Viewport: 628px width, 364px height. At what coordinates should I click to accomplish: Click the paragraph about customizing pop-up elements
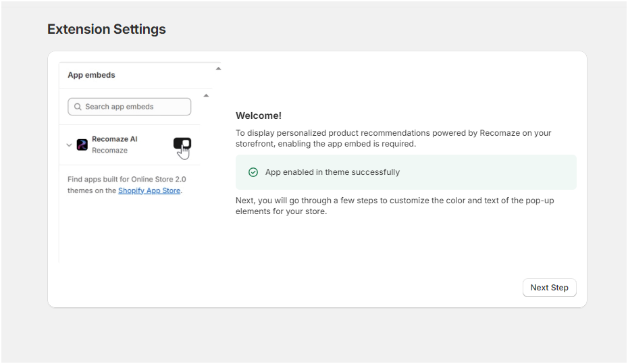pyautogui.click(x=394, y=206)
